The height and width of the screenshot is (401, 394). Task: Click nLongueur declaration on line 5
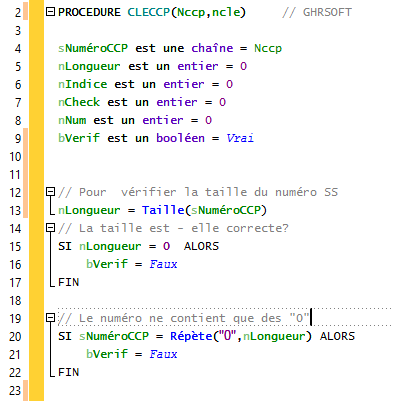point(89,67)
